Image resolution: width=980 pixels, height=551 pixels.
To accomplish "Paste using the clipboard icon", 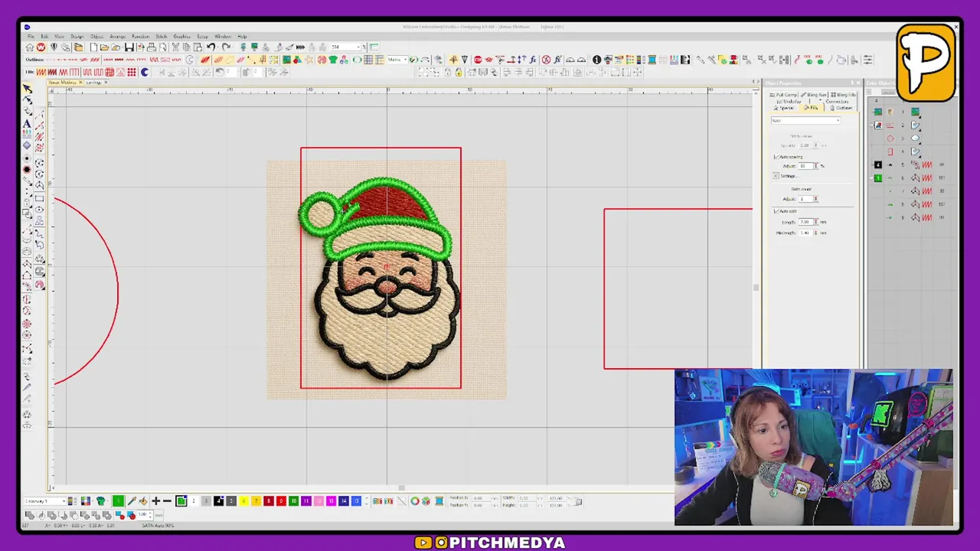I will pyautogui.click(x=197, y=47).
